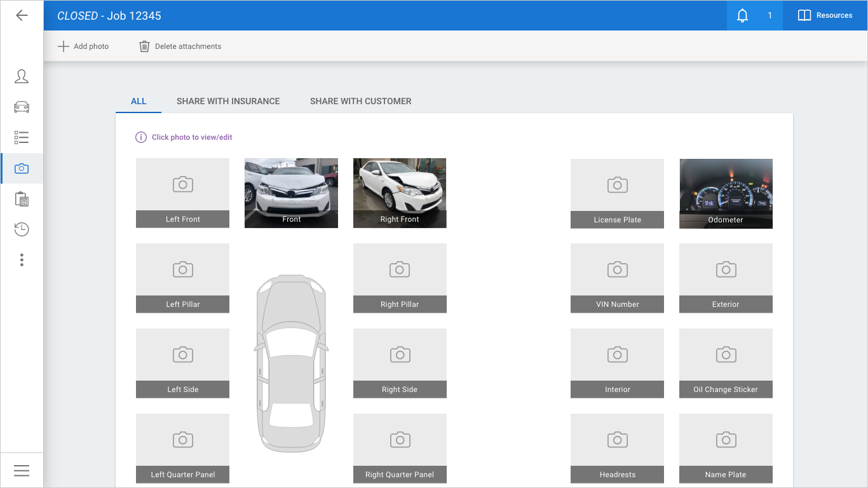The width and height of the screenshot is (868, 488).
Task: Select the camera photos sidebar icon
Action: (x=22, y=168)
